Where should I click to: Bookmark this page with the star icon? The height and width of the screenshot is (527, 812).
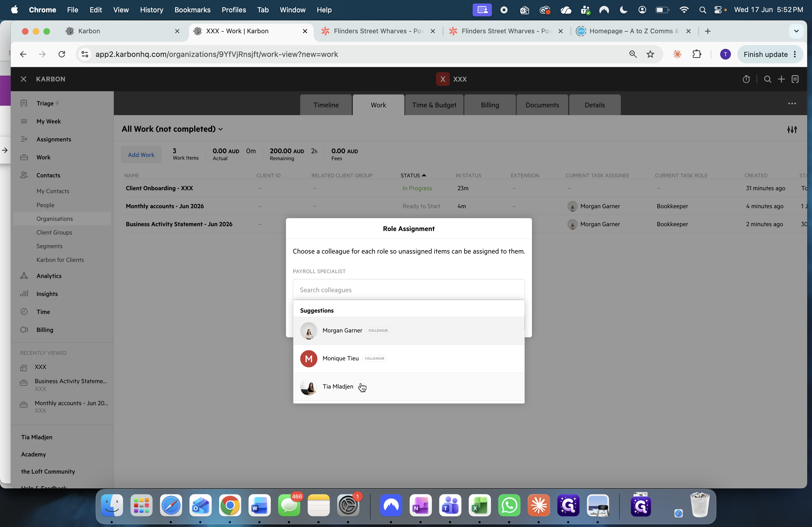pos(650,54)
